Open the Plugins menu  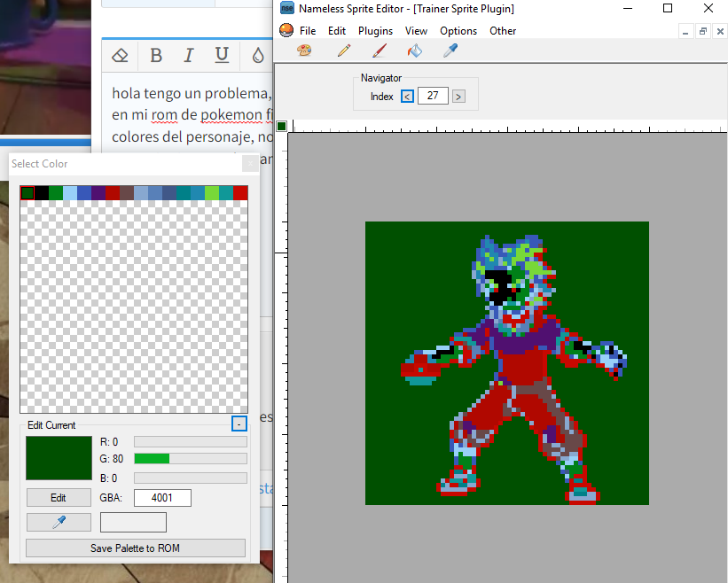375,31
